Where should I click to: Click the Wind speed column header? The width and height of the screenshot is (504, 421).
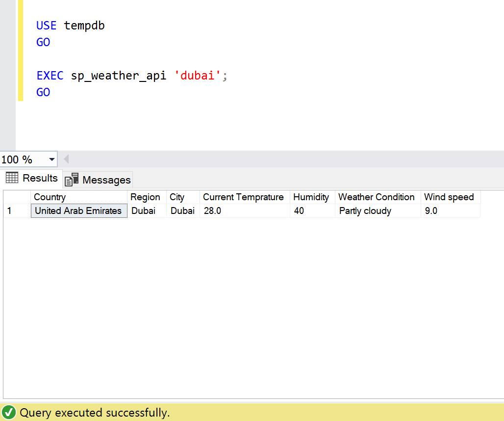(x=449, y=197)
